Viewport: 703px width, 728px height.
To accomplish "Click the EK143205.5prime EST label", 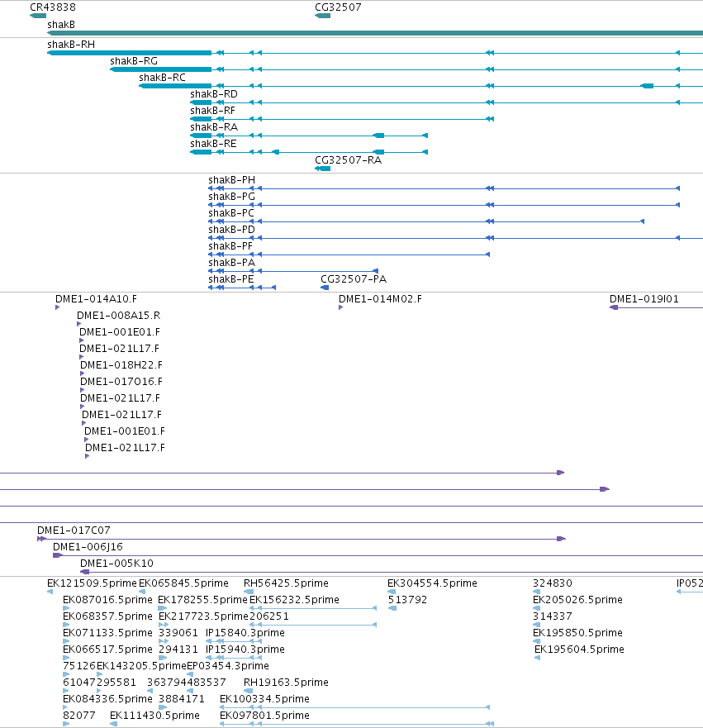I will click(x=141, y=666).
